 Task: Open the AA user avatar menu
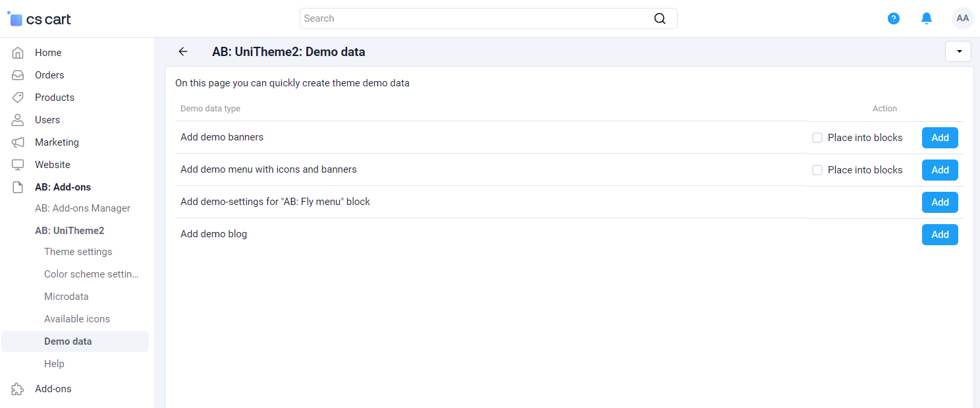[963, 18]
